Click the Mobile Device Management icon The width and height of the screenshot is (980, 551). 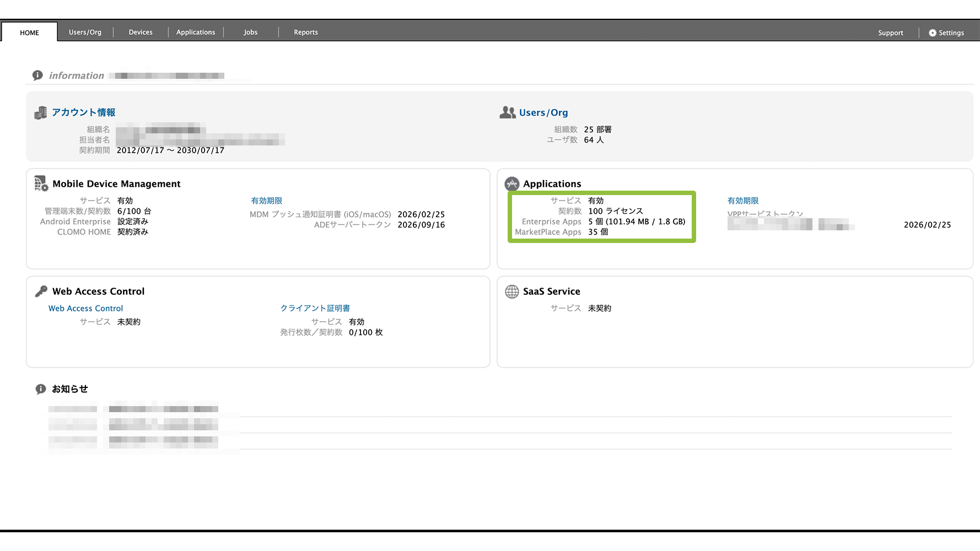click(41, 183)
